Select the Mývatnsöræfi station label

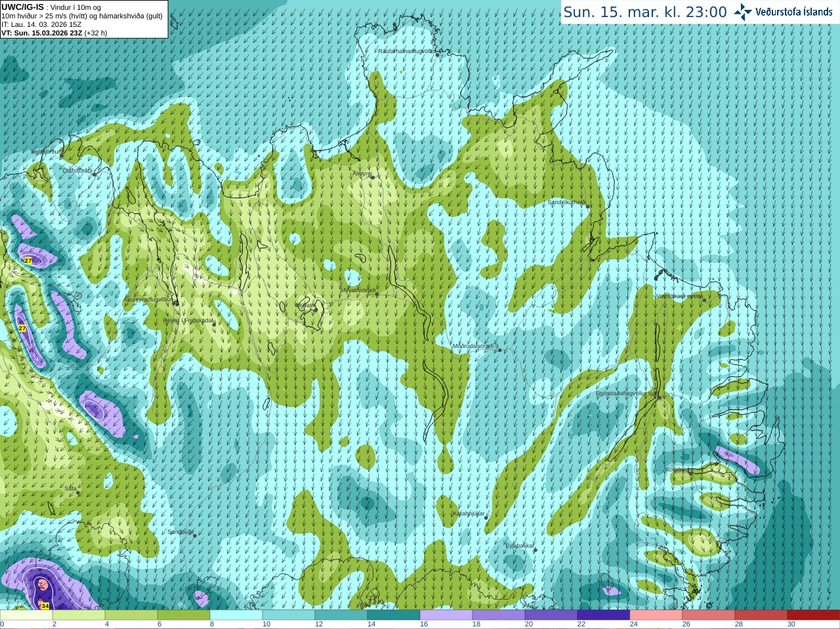[358, 290]
